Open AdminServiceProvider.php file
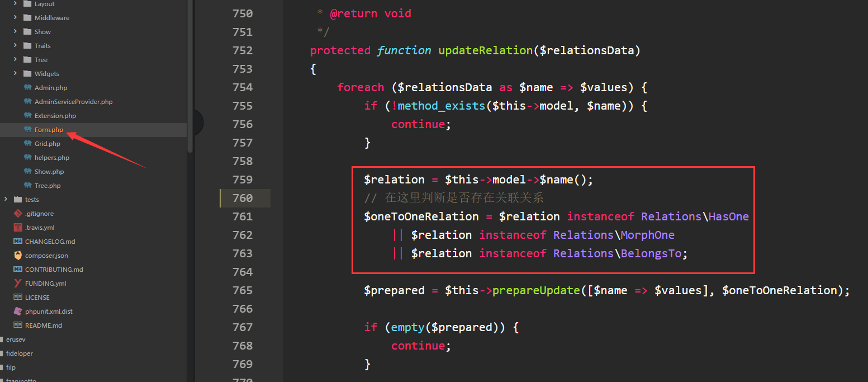This screenshot has height=382, width=868. point(74,102)
